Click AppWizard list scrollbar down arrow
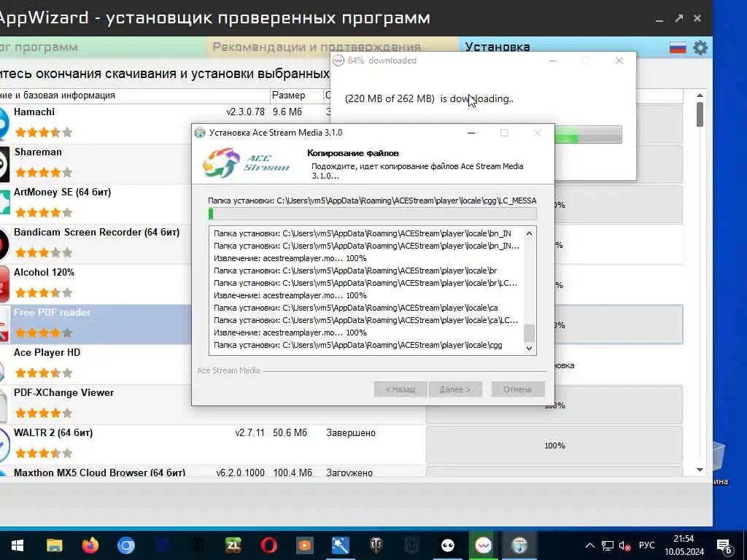This screenshot has width=747, height=560. [x=700, y=470]
